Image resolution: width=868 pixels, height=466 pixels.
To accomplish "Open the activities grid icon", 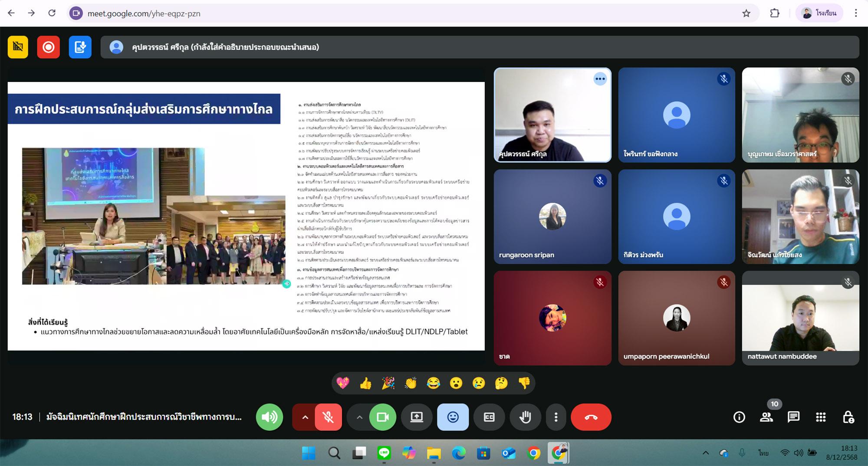I will 821,417.
